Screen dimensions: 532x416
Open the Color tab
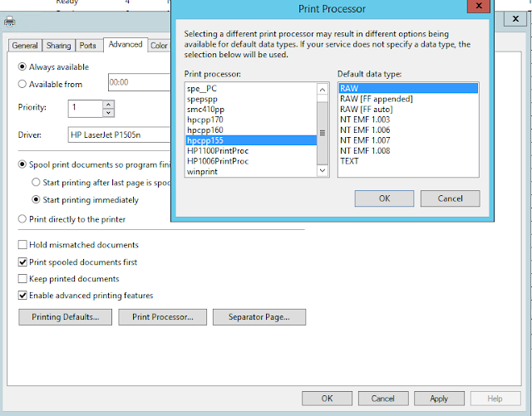coord(159,46)
